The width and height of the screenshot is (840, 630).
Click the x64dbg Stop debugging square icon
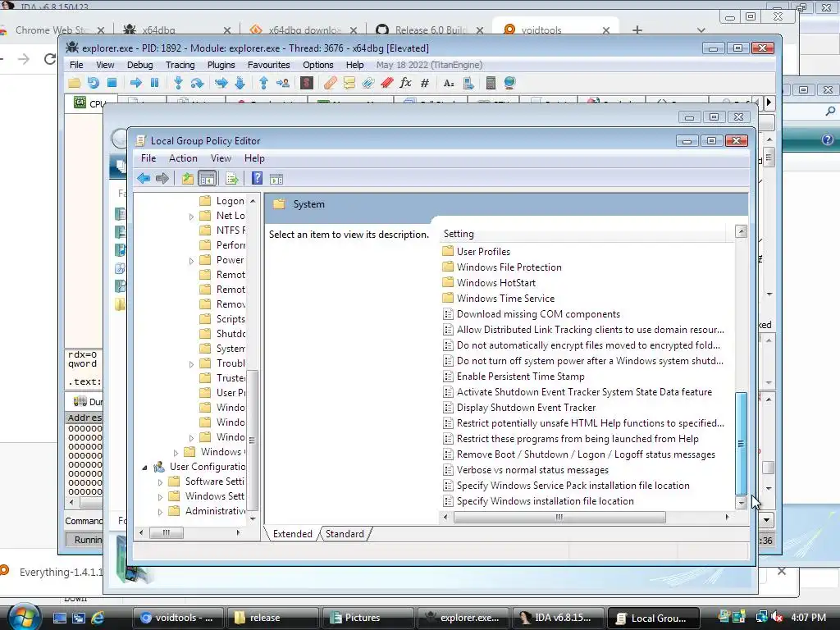[x=112, y=83]
